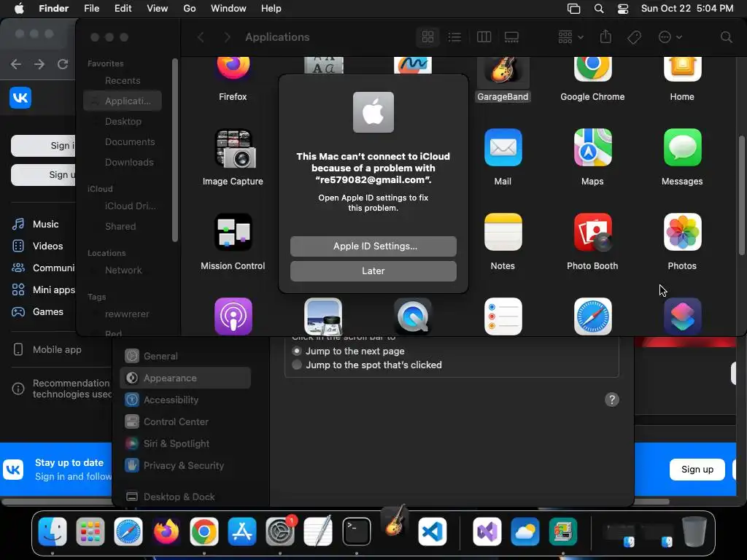Open the Finder Action (ellipsis) menu
This screenshot has height=560, width=747.
(x=670, y=37)
